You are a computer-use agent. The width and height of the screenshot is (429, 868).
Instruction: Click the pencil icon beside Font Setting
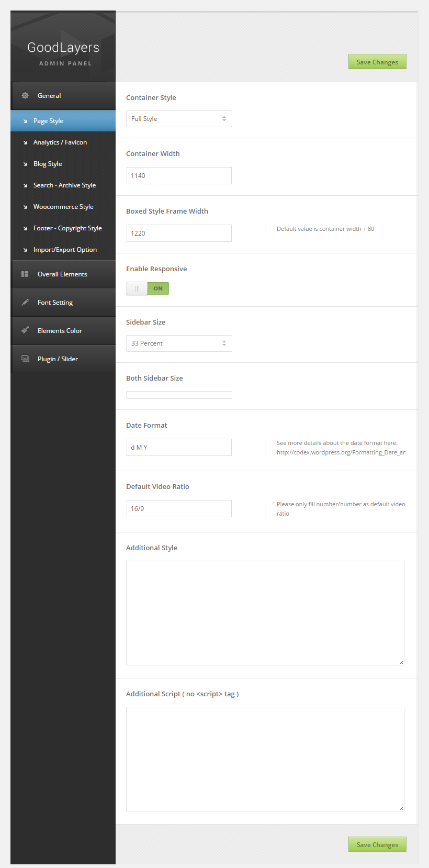[25, 303]
